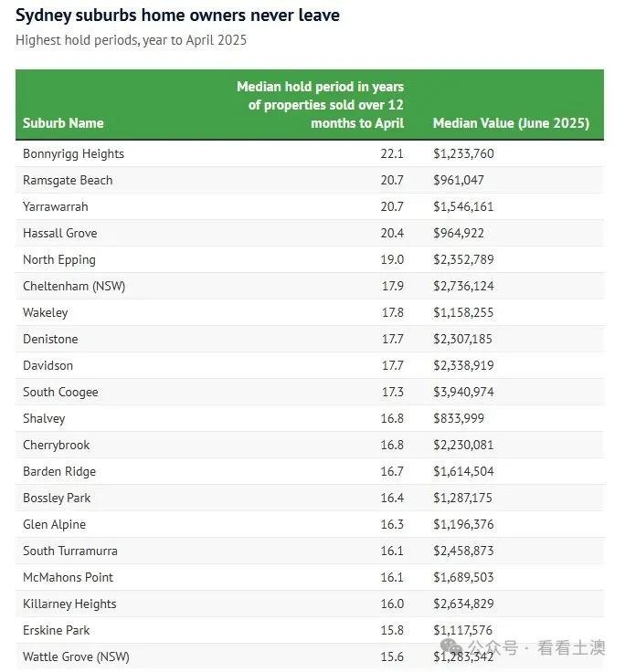Sort by the Suburb Name column header
Image resolution: width=625 pixels, height=672 pixels.
63,123
